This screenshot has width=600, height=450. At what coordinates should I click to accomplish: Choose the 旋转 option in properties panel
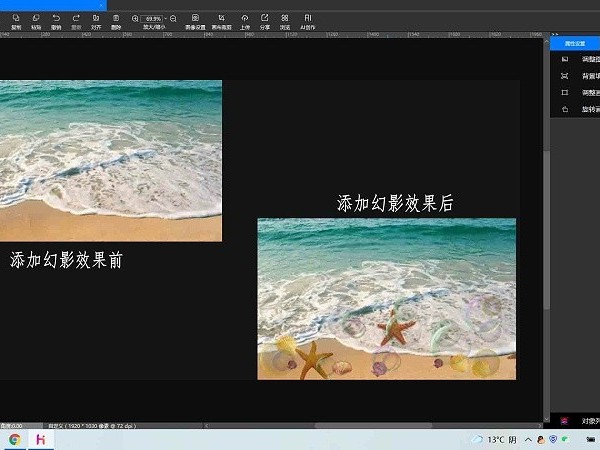pos(587,108)
